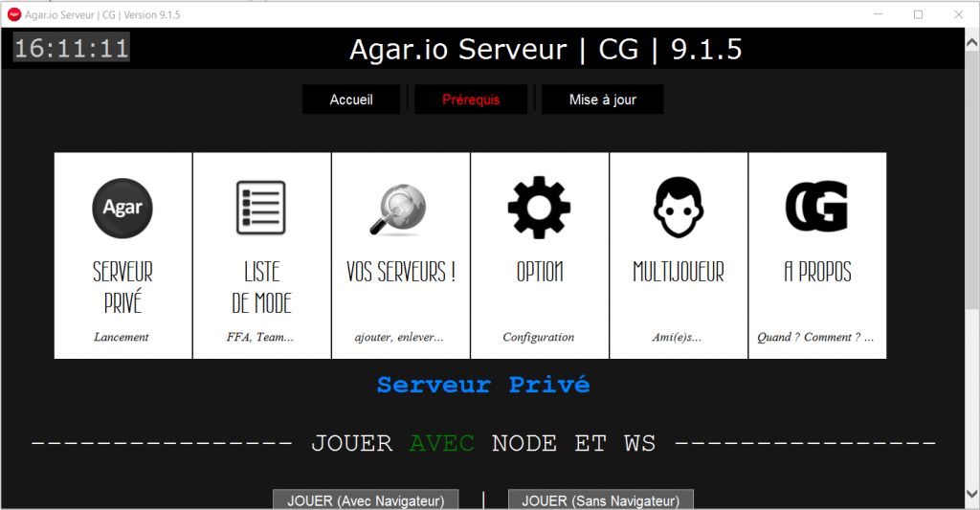This screenshot has width=980, height=510.
Task: Go to the Accueil tab
Action: coord(351,100)
